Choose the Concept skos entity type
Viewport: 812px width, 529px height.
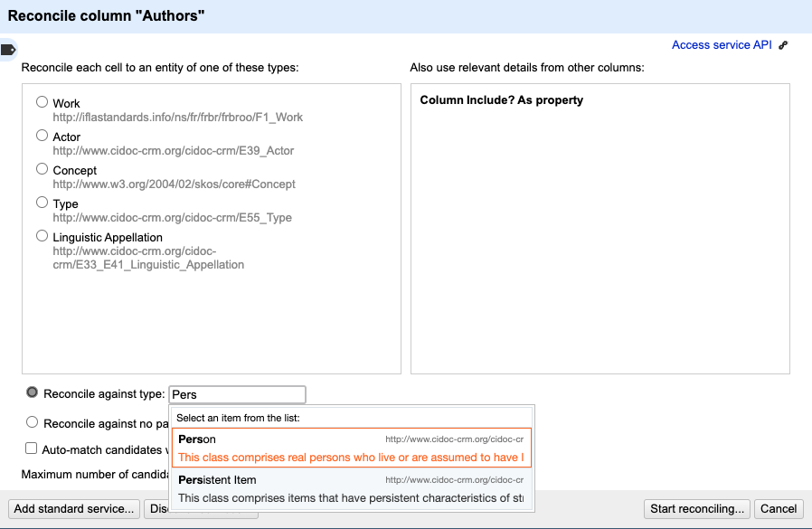coord(42,168)
